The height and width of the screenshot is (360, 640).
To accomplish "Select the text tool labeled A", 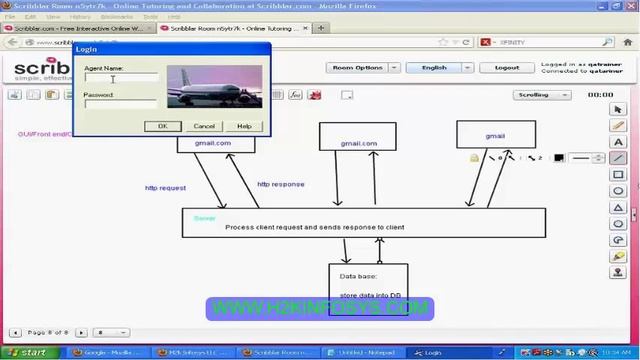I will point(618,142).
